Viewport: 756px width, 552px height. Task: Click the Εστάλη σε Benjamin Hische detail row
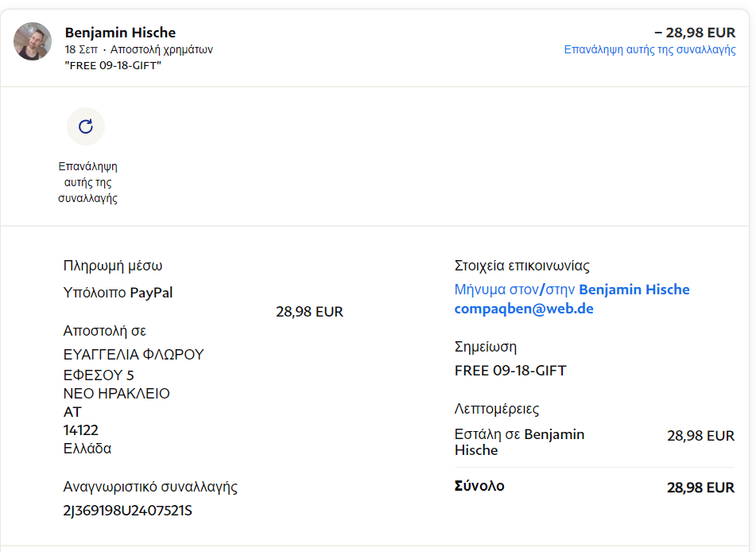point(519,442)
